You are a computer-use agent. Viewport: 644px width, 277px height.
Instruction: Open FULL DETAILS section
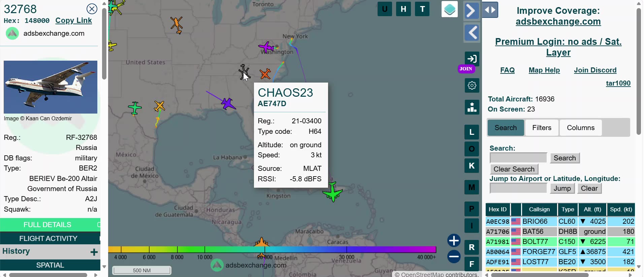point(50,225)
